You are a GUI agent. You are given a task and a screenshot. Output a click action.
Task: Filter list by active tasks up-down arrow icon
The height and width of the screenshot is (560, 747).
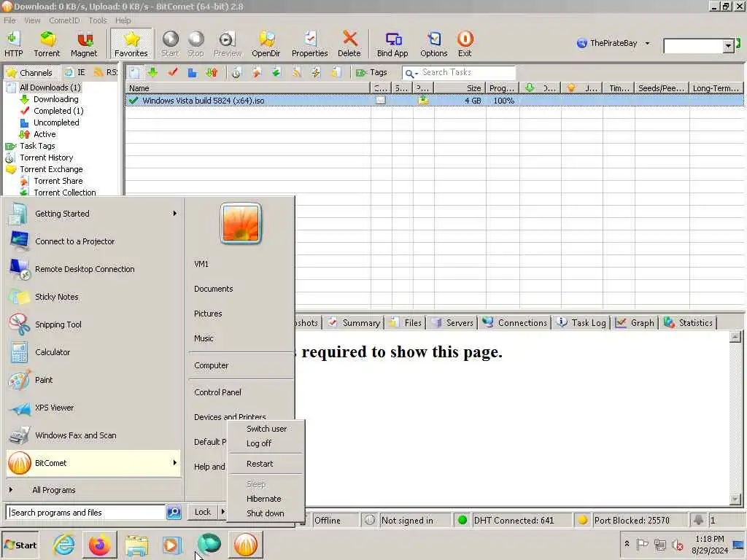(x=212, y=72)
